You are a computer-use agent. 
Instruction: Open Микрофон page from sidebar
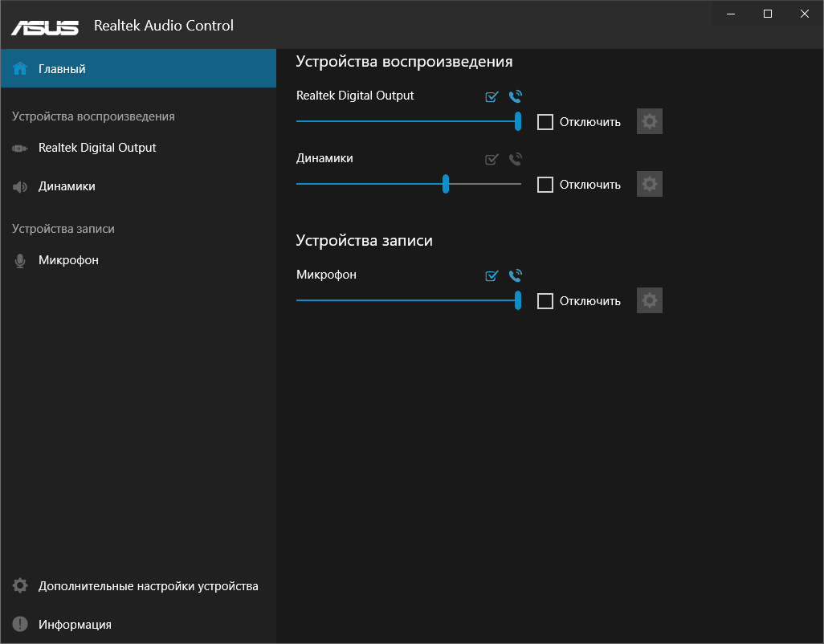coord(68,260)
